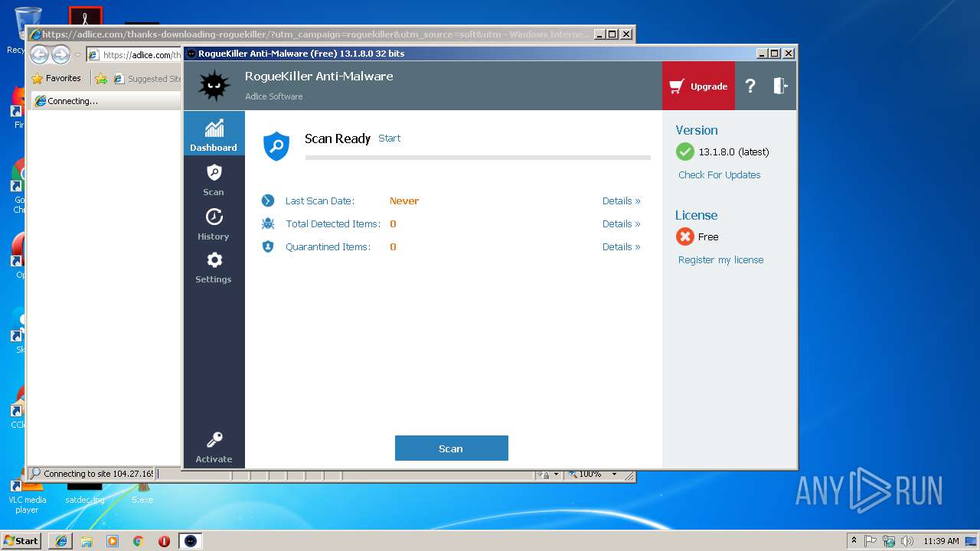Click Register my license link

click(x=720, y=260)
